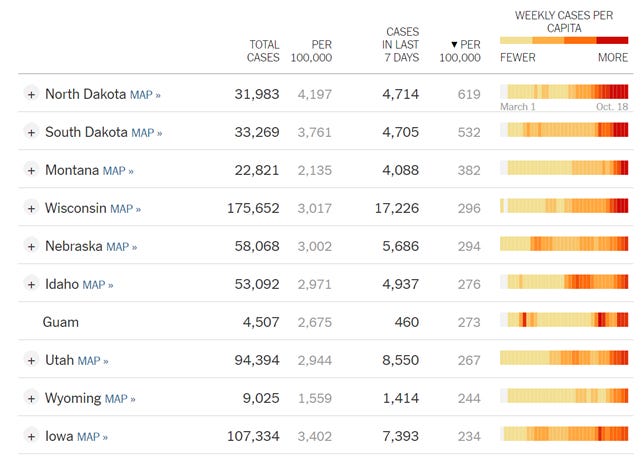Open the Wisconsin MAP link
The width and height of the screenshot is (644, 457).
(x=125, y=209)
